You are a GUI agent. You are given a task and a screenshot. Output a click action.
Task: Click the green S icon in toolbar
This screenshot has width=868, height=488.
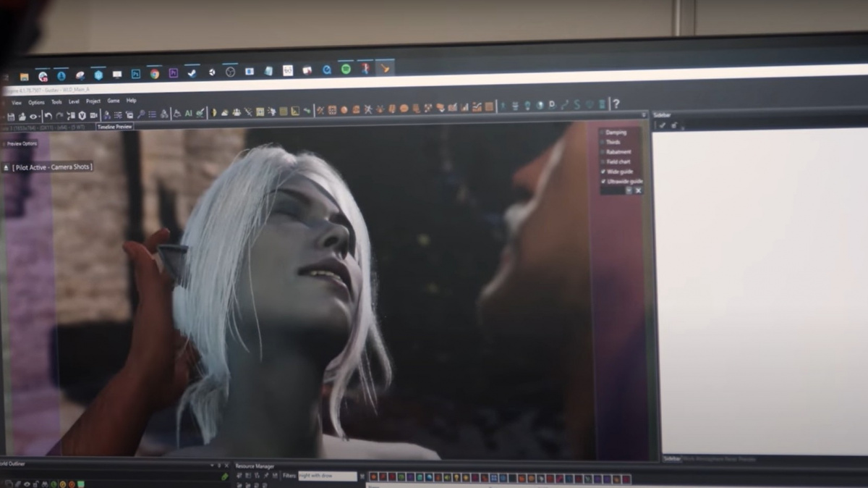[x=577, y=105]
